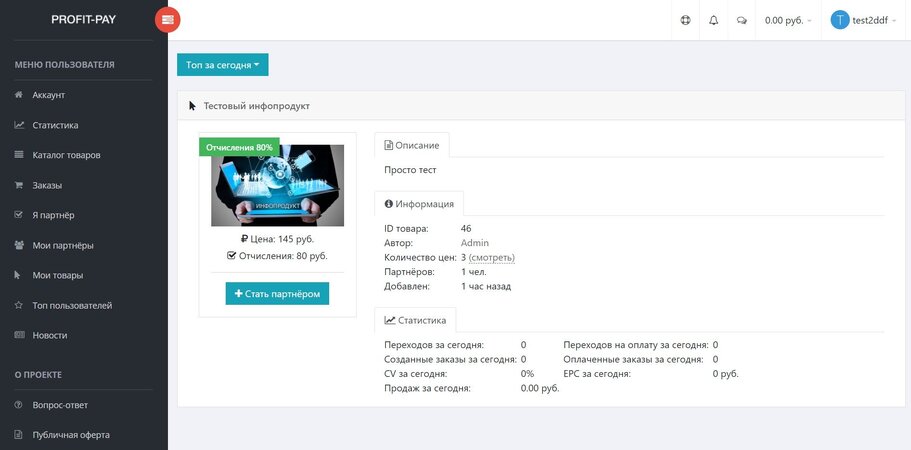Open notifications bell icon
This screenshot has width=911, height=450.
tap(713, 20)
